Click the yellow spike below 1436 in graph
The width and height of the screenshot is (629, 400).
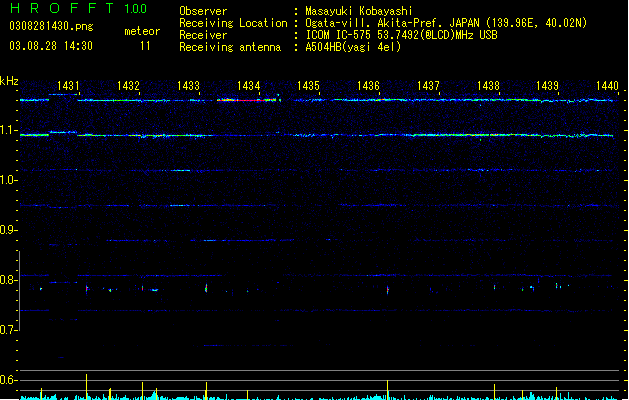(388, 390)
